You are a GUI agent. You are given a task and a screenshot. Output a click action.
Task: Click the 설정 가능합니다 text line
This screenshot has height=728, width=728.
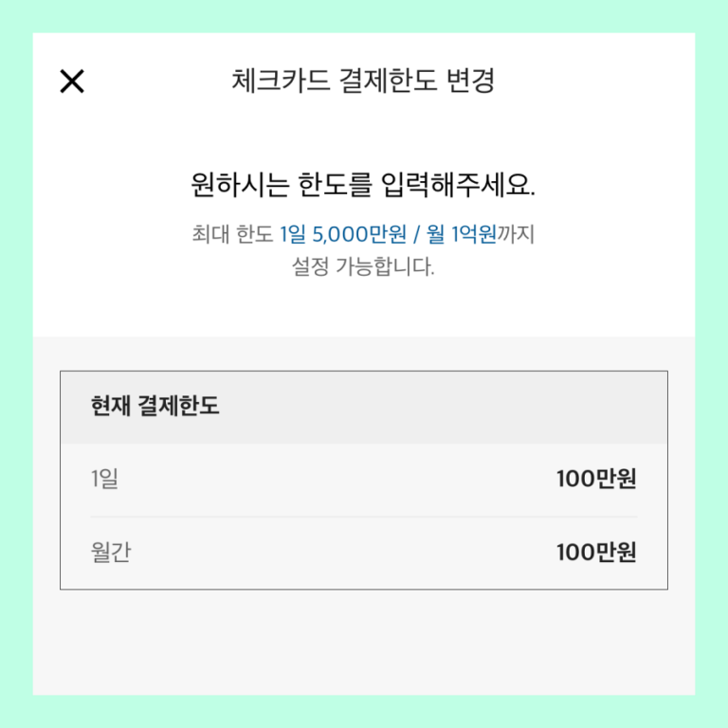pos(363,266)
